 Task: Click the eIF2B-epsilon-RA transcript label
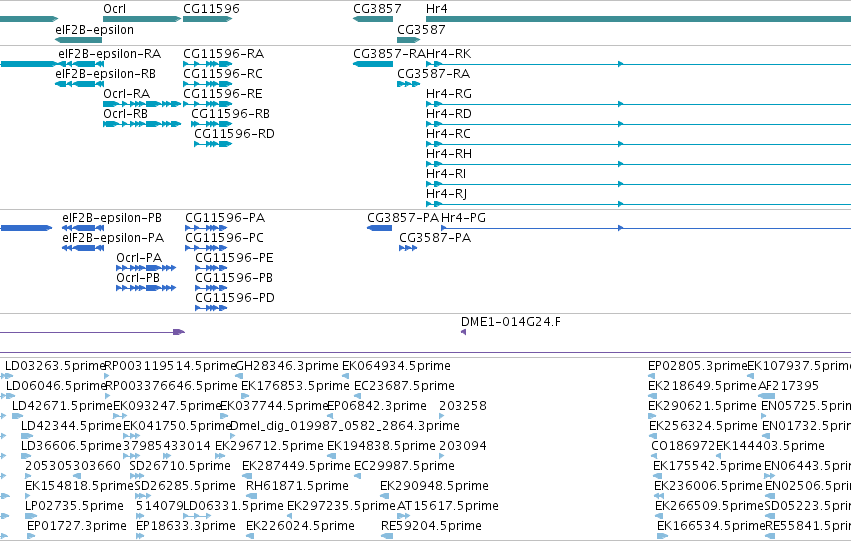click(110, 54)
